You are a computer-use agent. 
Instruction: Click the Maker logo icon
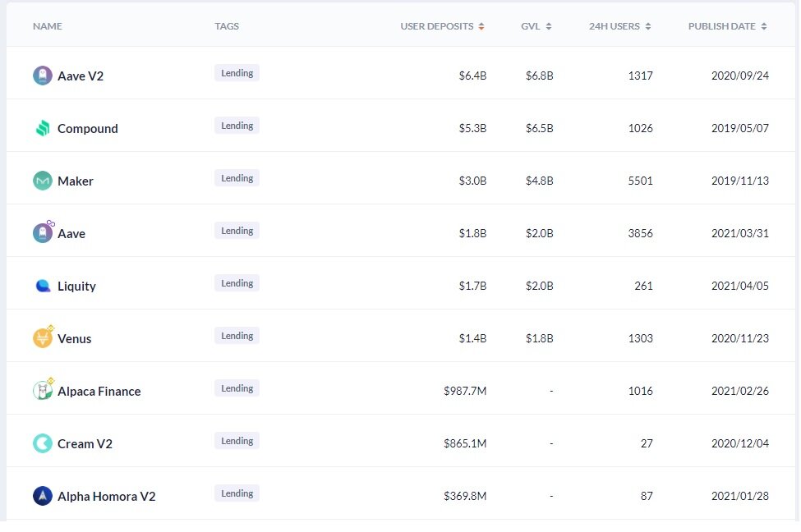click(x=43, y=181)
